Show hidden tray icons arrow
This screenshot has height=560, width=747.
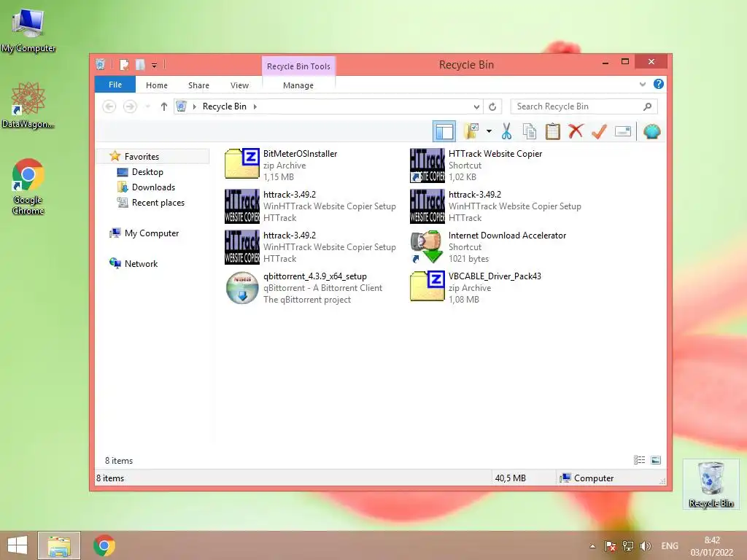592,546
